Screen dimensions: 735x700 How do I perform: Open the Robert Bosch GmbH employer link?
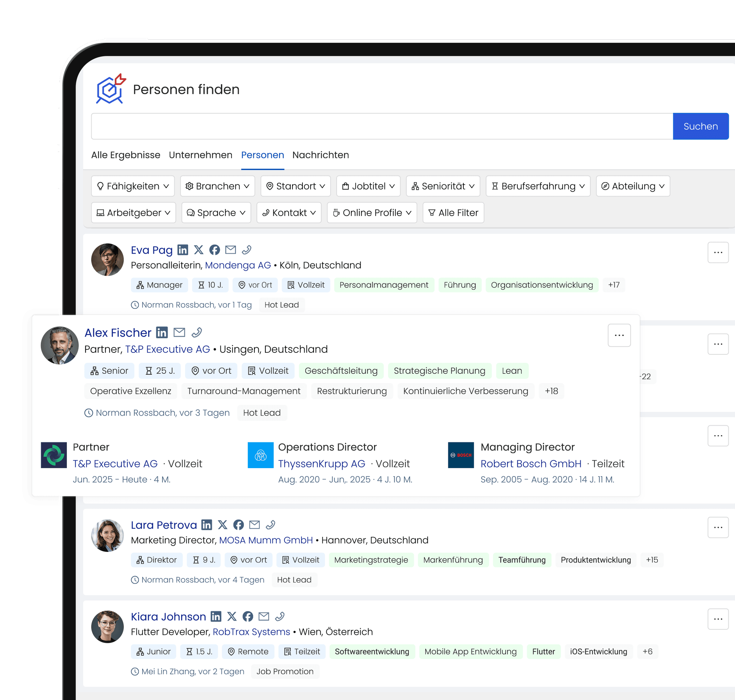click(x=531, y=463)
